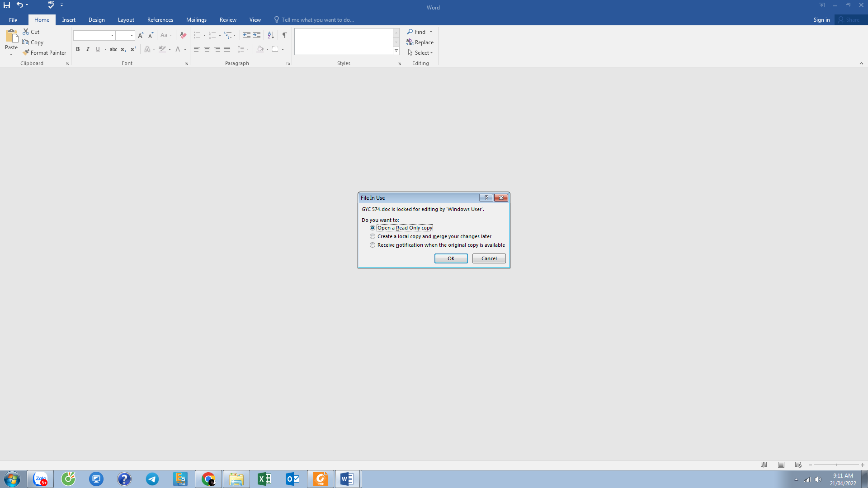Switch to the References tab
868x488 pixels.
(x=160, y=20)
